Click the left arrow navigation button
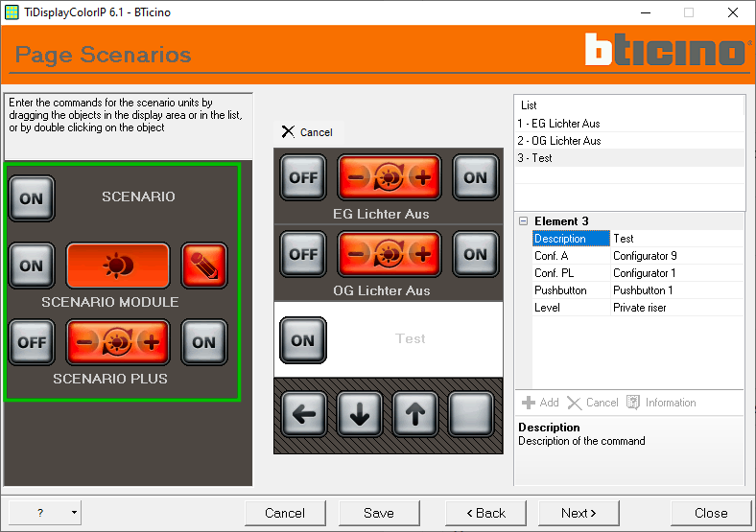Viewport: 756px width, 532px height. pyautogui.click(x=304, y=414)
